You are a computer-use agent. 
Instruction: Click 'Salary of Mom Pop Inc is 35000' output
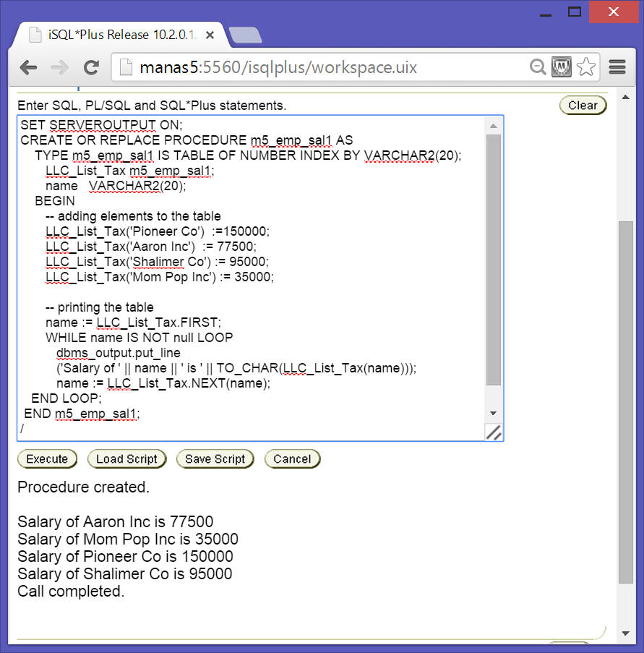(x=128, y=539)
